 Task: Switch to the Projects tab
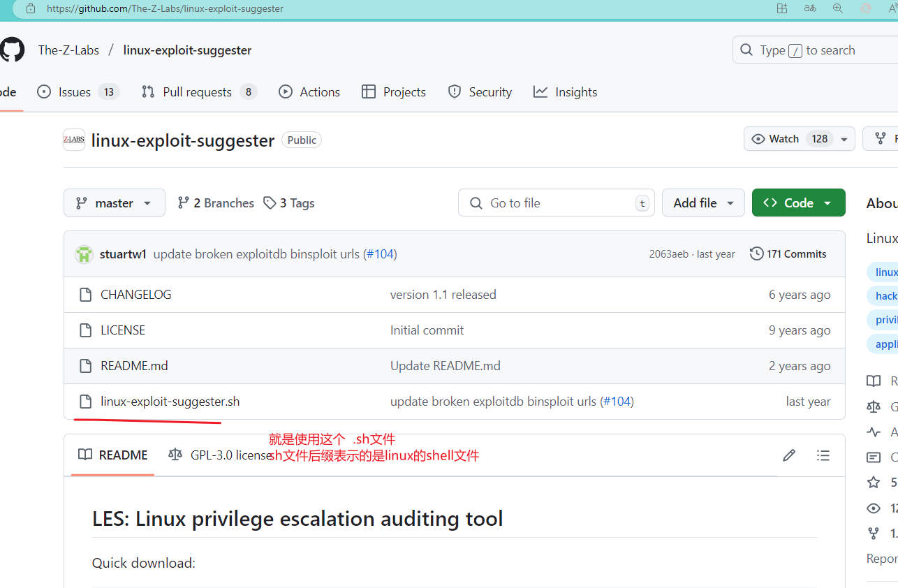point(394,92)
